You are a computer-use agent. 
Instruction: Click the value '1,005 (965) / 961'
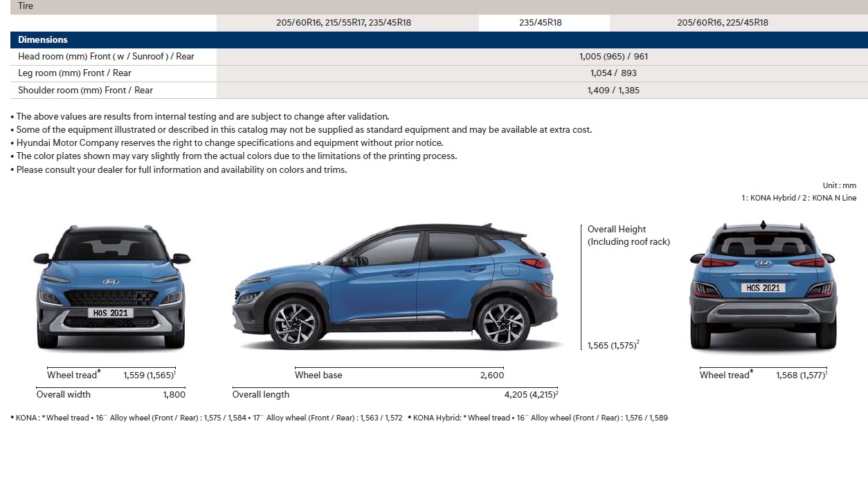[613, 56]
